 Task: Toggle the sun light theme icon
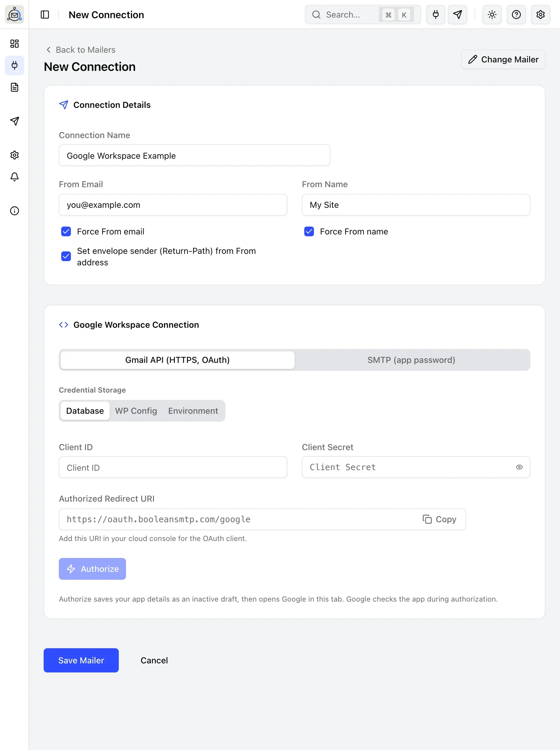(492, 15)
